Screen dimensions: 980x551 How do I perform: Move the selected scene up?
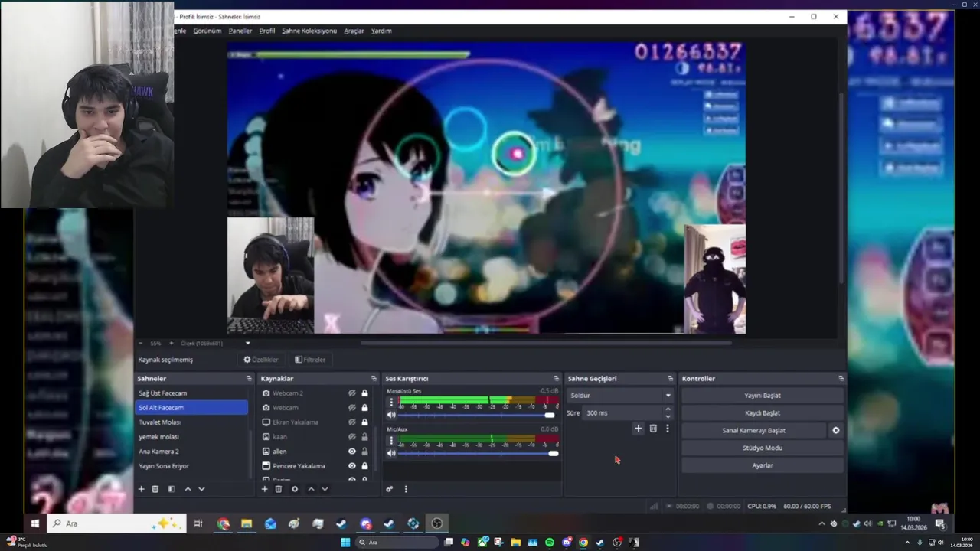pos(188,489)
